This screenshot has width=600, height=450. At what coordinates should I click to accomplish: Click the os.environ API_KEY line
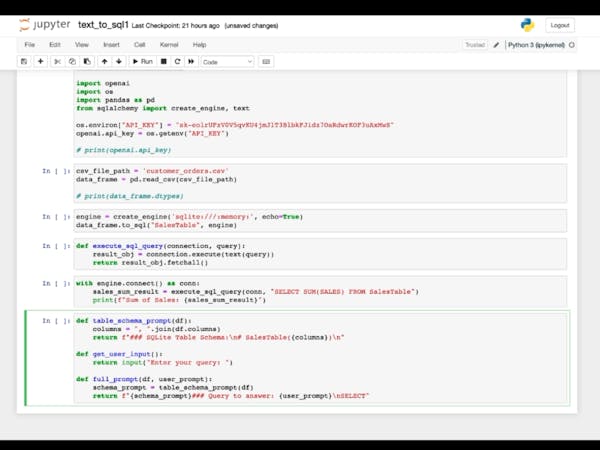[x=235, y=125]
